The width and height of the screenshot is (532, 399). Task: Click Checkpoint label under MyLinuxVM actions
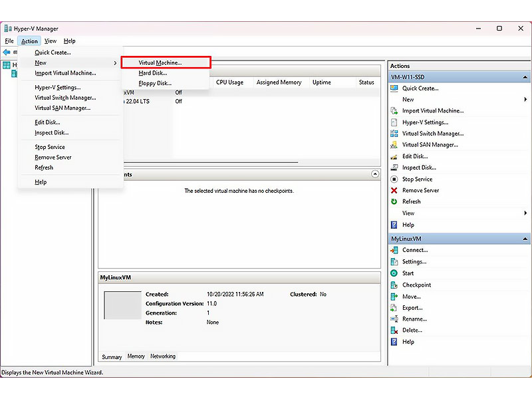(x=417, y=285)
